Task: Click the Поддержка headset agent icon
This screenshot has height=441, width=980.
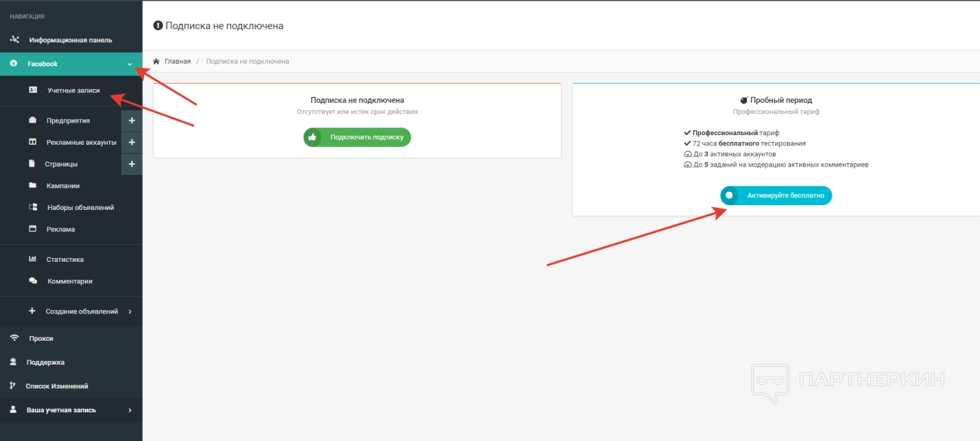Action: click(13, 362)
